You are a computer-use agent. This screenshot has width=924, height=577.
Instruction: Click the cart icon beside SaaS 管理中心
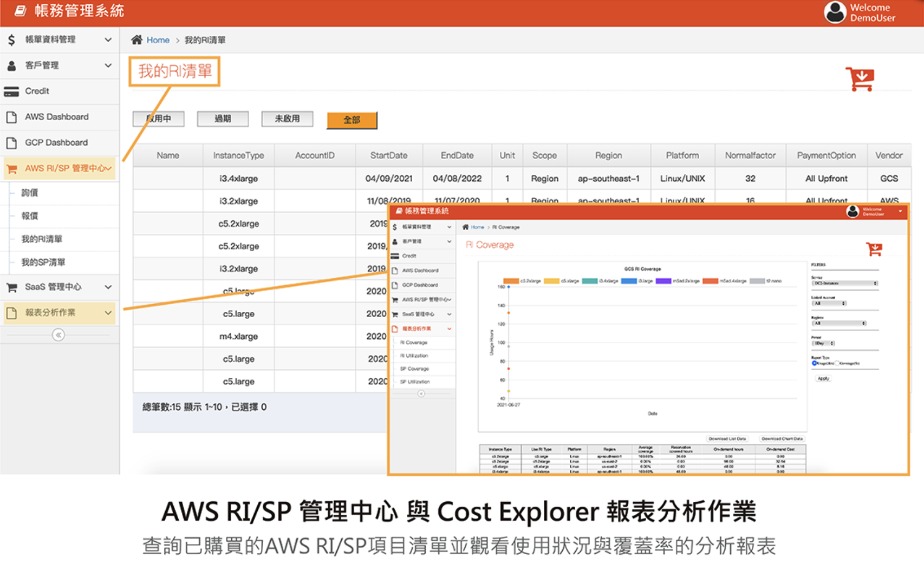pos(11,287)
